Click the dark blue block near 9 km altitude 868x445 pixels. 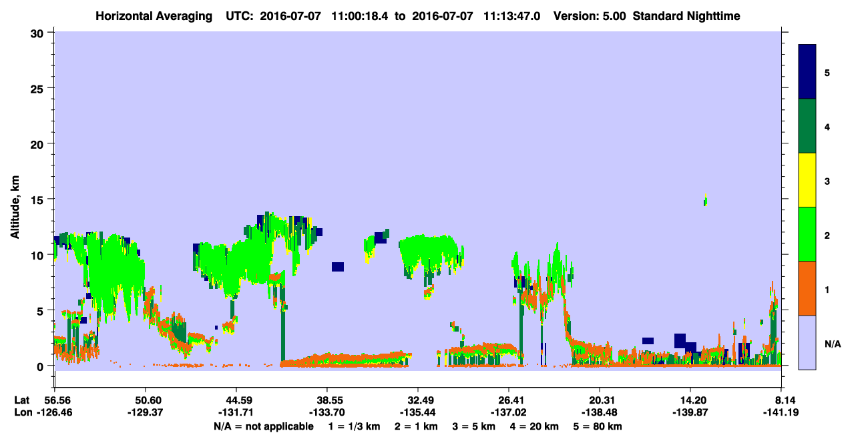click(x=338, y=267)
